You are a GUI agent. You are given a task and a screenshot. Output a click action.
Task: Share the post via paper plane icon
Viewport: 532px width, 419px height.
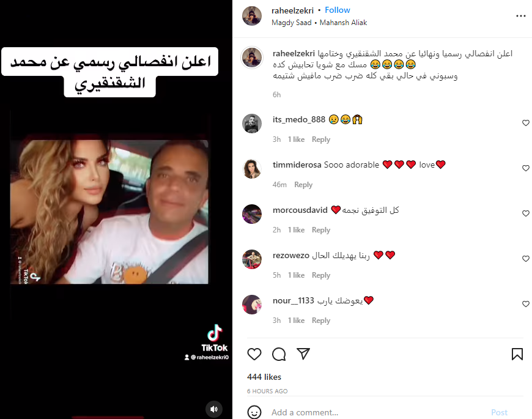303,354
